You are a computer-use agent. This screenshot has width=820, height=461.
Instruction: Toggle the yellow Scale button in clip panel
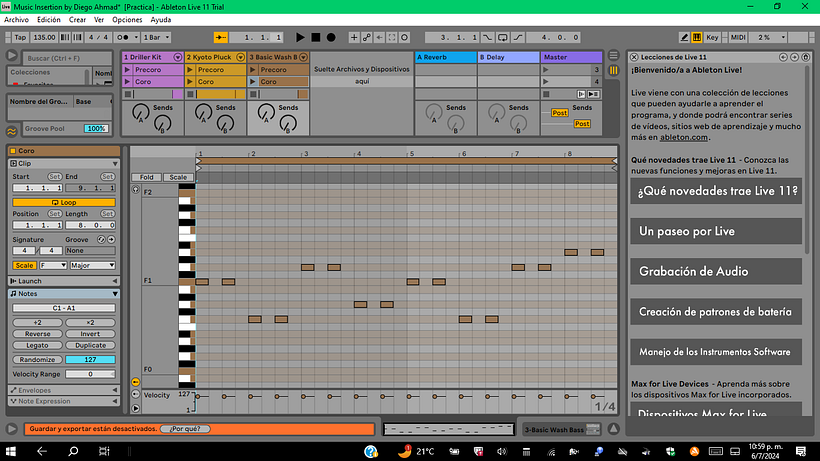pos(24,266)
